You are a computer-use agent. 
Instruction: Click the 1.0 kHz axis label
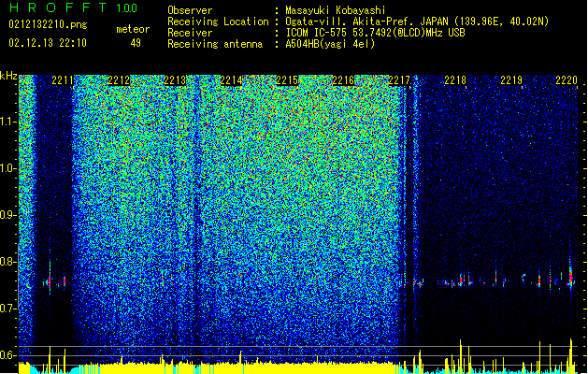[x=8, y=168]
